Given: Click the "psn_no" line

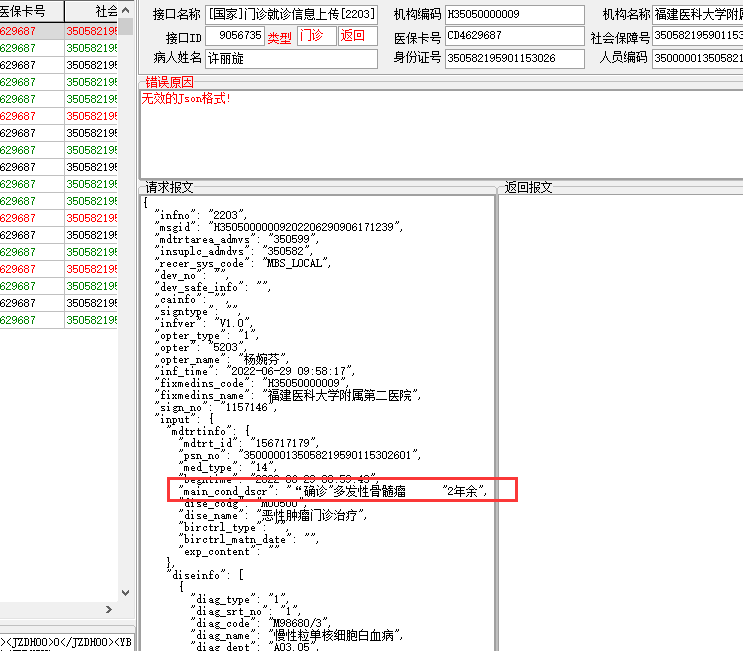Looking at the screenshot, I should pyautogui.click(x=299, y=456).
